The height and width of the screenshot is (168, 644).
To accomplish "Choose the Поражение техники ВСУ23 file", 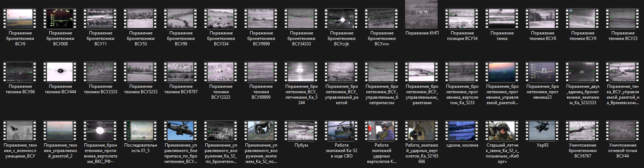I will (x=623, y=19).
